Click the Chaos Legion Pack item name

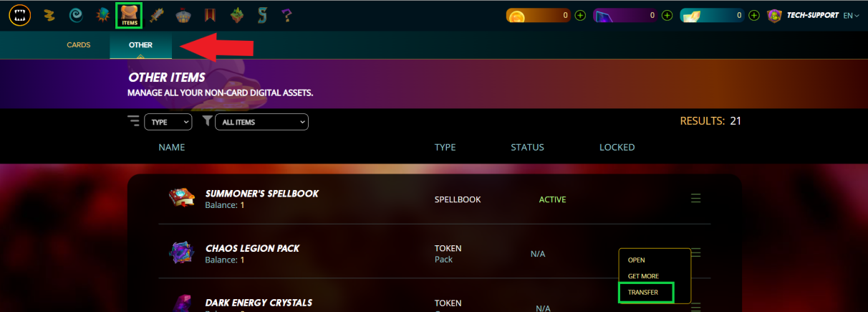pos(252,248)
